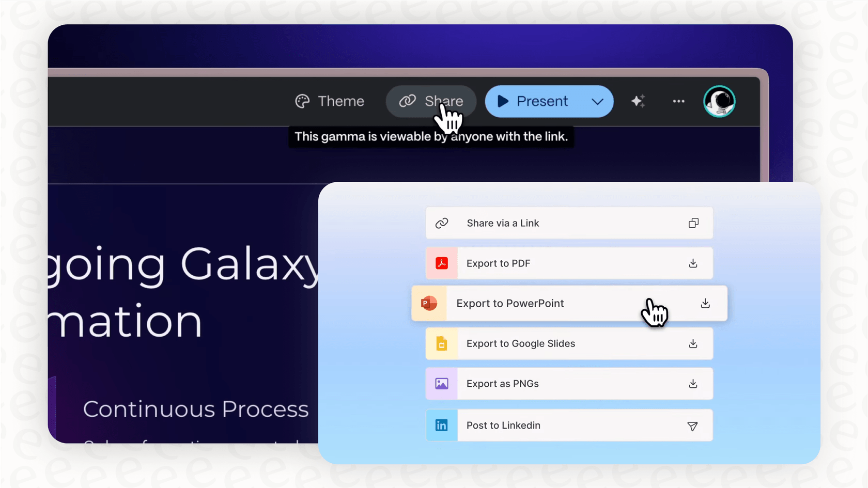Click the download icon on Export to PDF
Viewport: 868px width, 488px height.
coord(692,263)
